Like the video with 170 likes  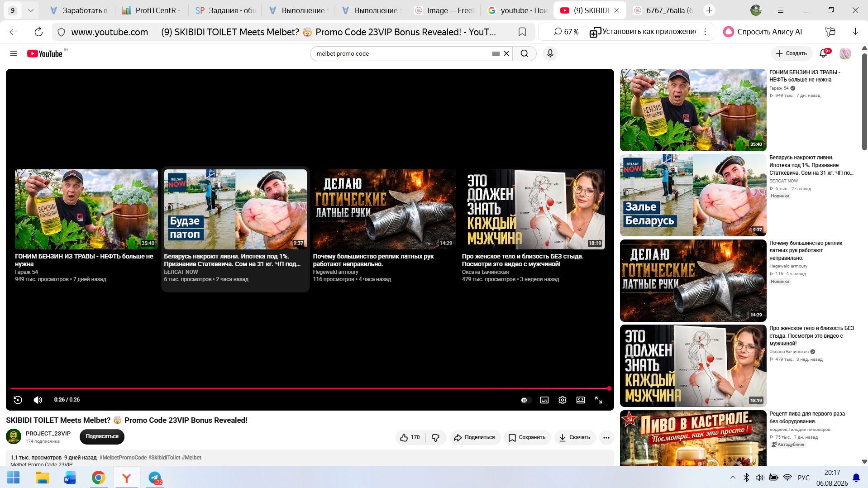pyautogui.click(x=410, y=437)
